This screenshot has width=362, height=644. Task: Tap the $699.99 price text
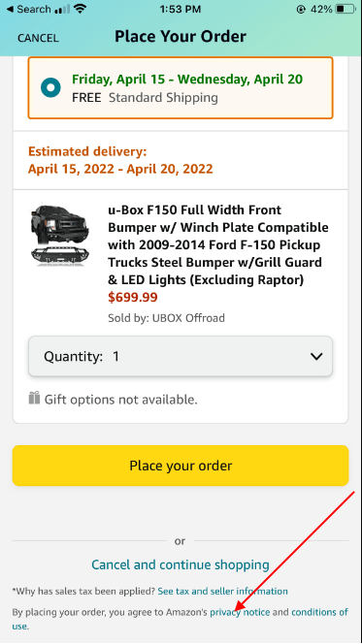coord(133,298)
